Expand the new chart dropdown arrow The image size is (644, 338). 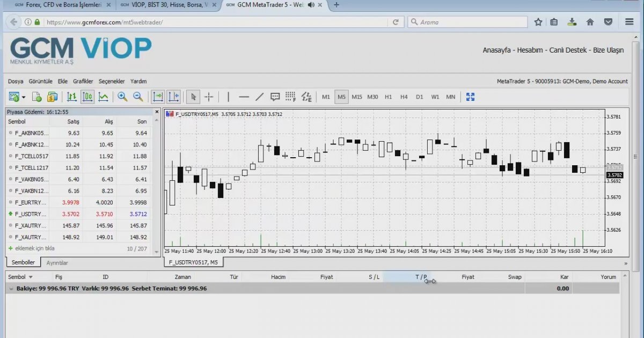pyautogui.click(x=23, y=97)
